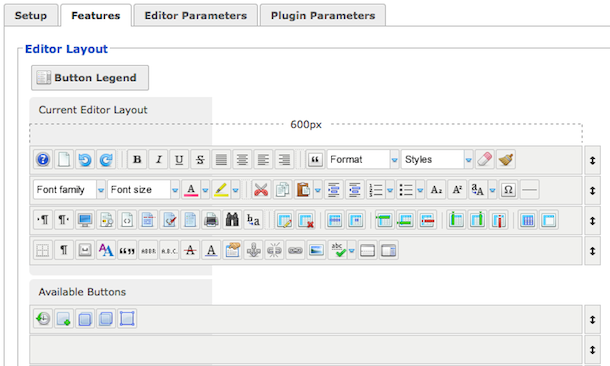Image resolution: width=610 pixels, height=366 pixels.
Task: Toggle the Strikethrough button
Action: coord(200,159)
